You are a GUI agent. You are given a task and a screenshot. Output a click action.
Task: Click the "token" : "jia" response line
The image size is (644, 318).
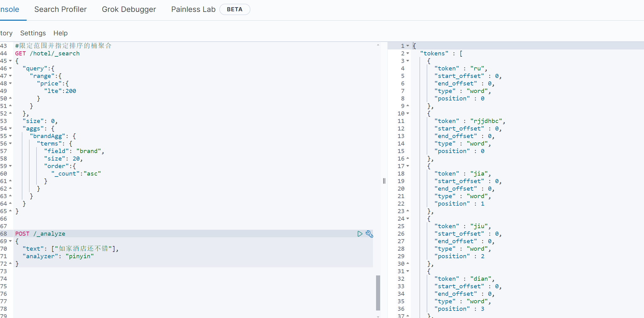pyautogui.click(x=463, y=174)
